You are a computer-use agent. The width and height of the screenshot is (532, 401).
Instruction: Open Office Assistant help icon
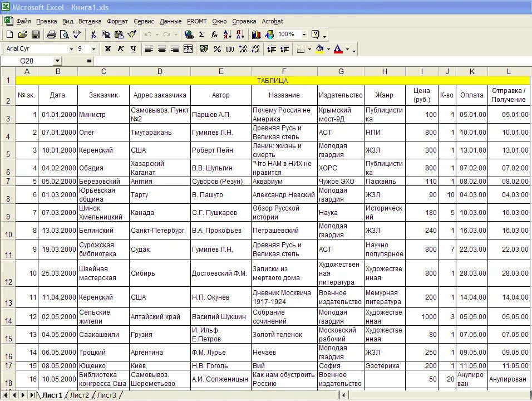tap(315, 35)
